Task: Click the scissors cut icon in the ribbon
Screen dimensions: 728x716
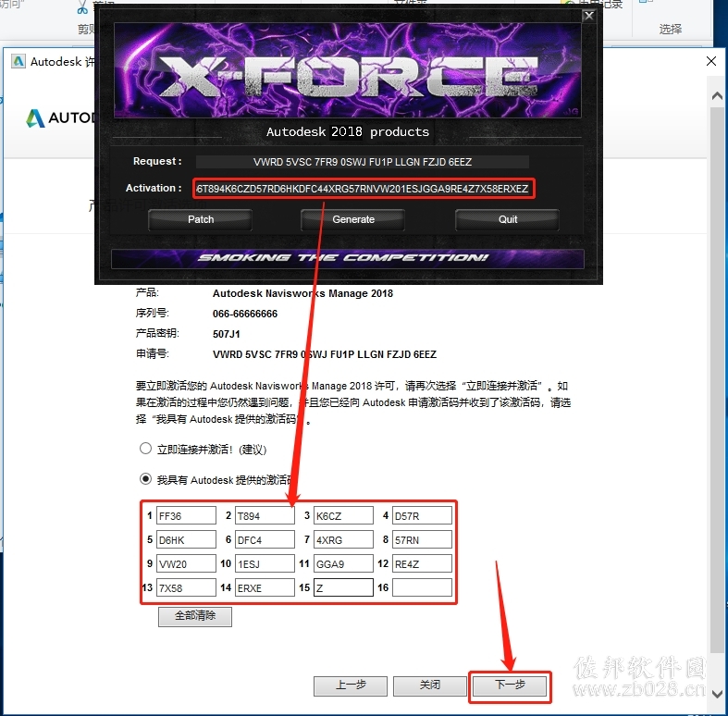Action: 82,8
